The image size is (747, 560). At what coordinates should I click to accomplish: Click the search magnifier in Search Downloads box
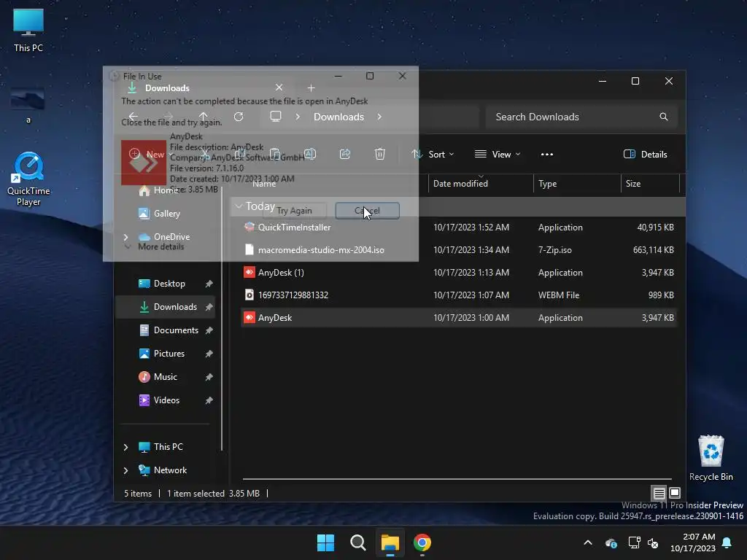coord(664,117)
